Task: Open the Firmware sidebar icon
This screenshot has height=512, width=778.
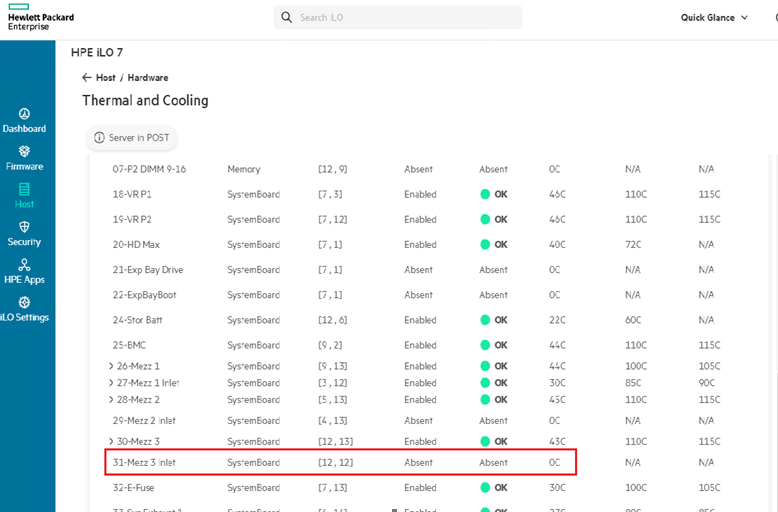Action: [x=24, y=151]
